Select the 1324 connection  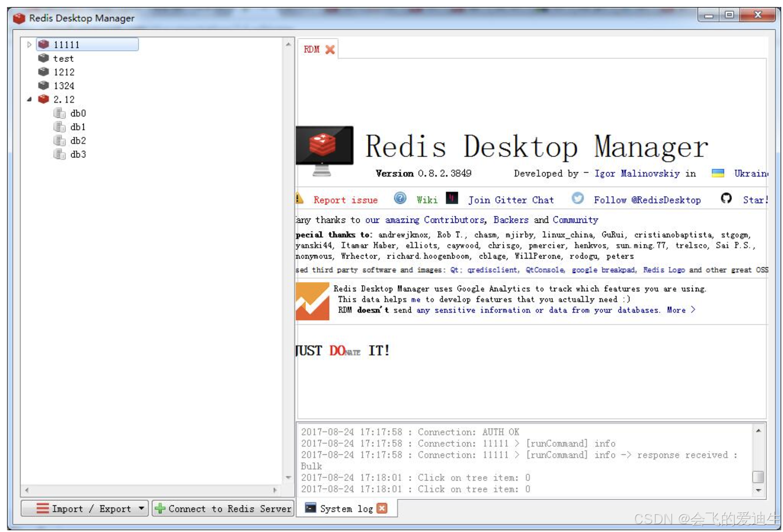click(x=64, y=85)
